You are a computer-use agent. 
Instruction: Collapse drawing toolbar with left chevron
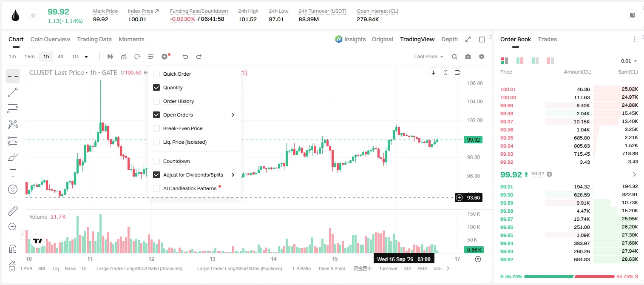(x=23, y=234)
